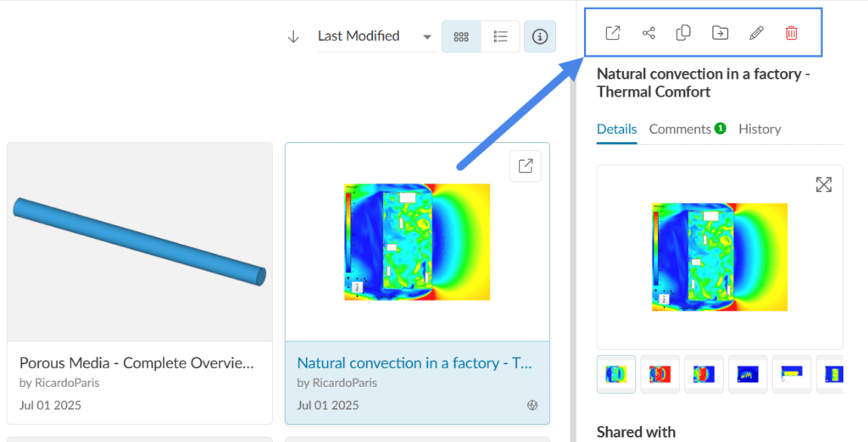The height and width of the screenshot is (442, 868).
Task: Open the Last Modified sort dropdown
Action: click(375, 36)
